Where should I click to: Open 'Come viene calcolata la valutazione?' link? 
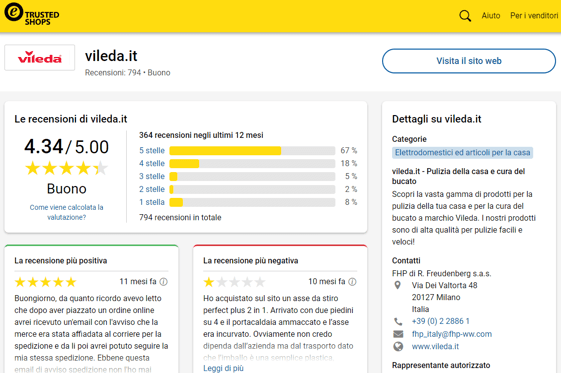pyautogui.click(x=67, y=212)
